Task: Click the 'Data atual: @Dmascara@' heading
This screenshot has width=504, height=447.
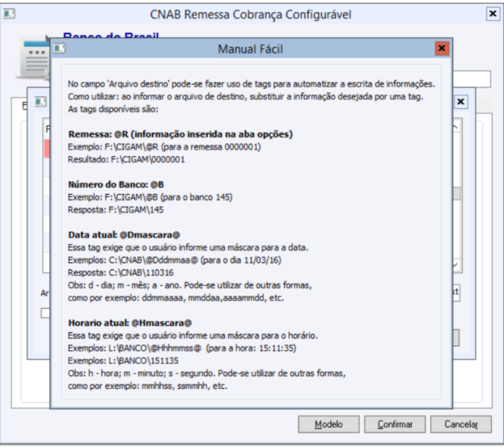Action: tap(124, 235)
